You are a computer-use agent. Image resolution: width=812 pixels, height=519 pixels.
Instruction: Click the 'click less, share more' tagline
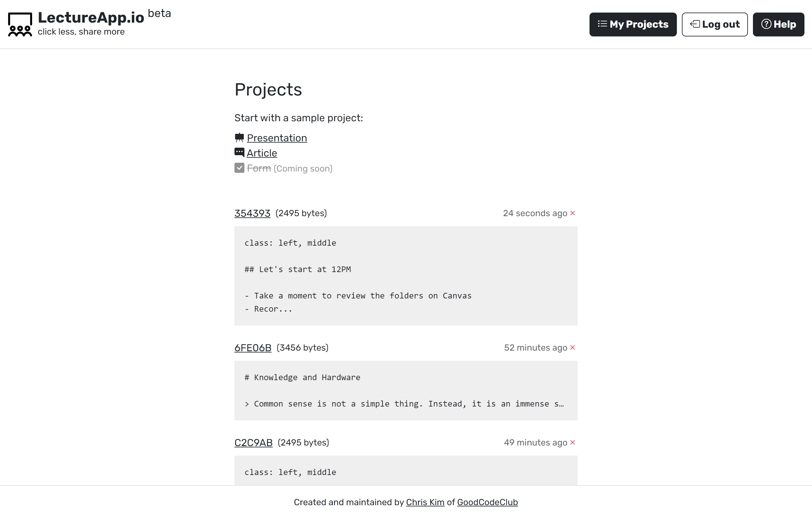(81, 32)
